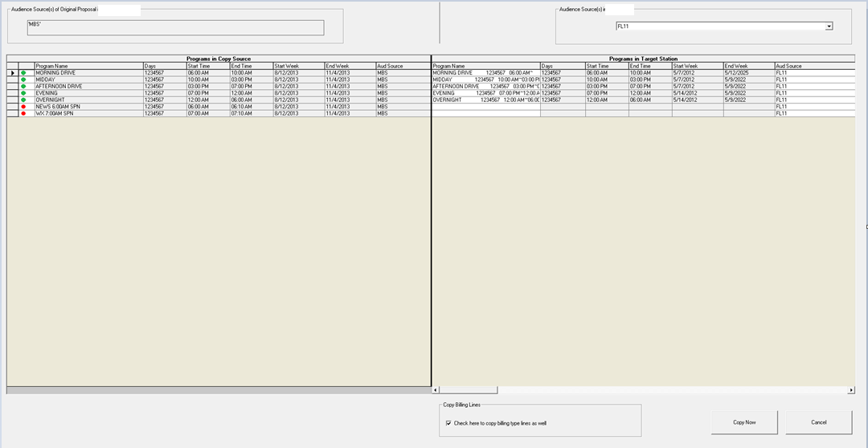Click green status dot for MIDDAY row
Image resolution: width=868 pixels, height=448 pixels.
coord(24,79)
